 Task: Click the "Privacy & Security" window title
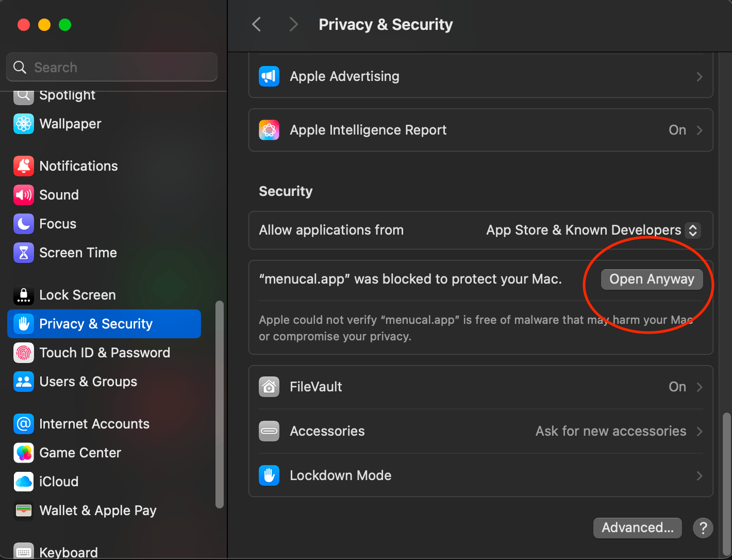pos(386,24)
